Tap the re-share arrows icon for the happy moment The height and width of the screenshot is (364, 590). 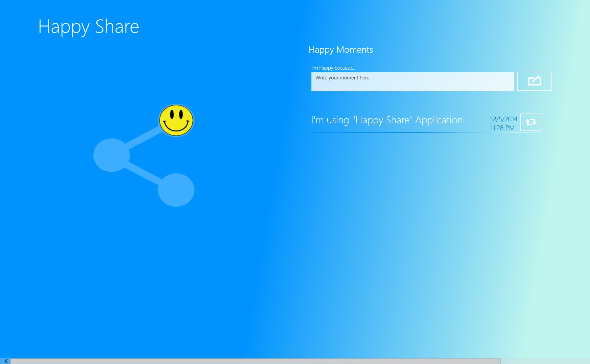click(x=531, y=123)
